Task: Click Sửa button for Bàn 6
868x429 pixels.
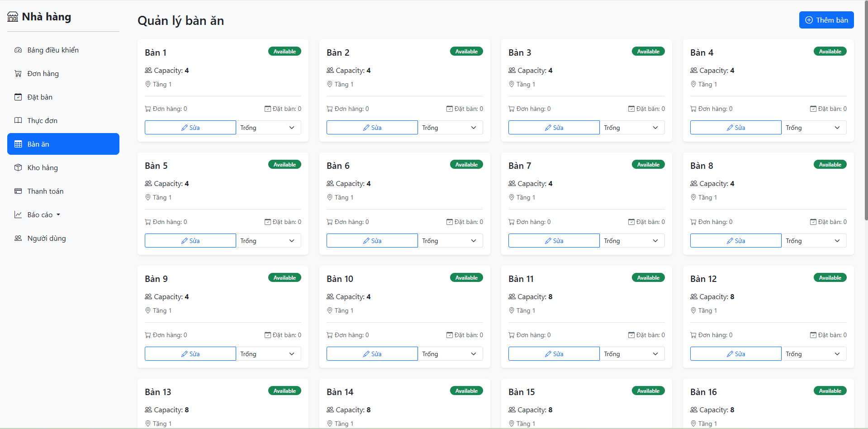Action: 372,241
